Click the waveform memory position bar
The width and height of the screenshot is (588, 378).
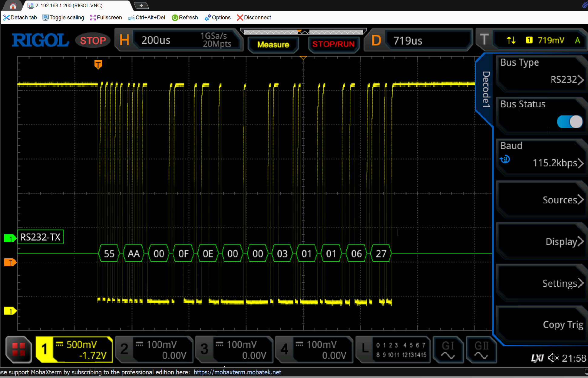pos(303,32)
